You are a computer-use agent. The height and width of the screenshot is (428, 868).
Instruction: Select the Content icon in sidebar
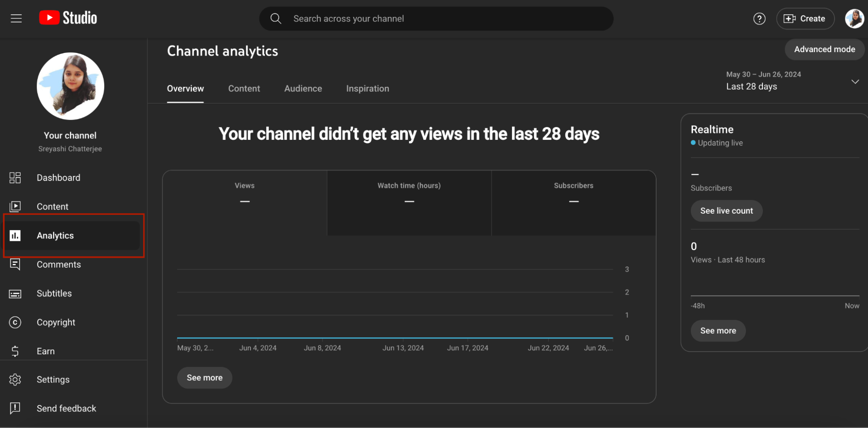coord(15,206)
